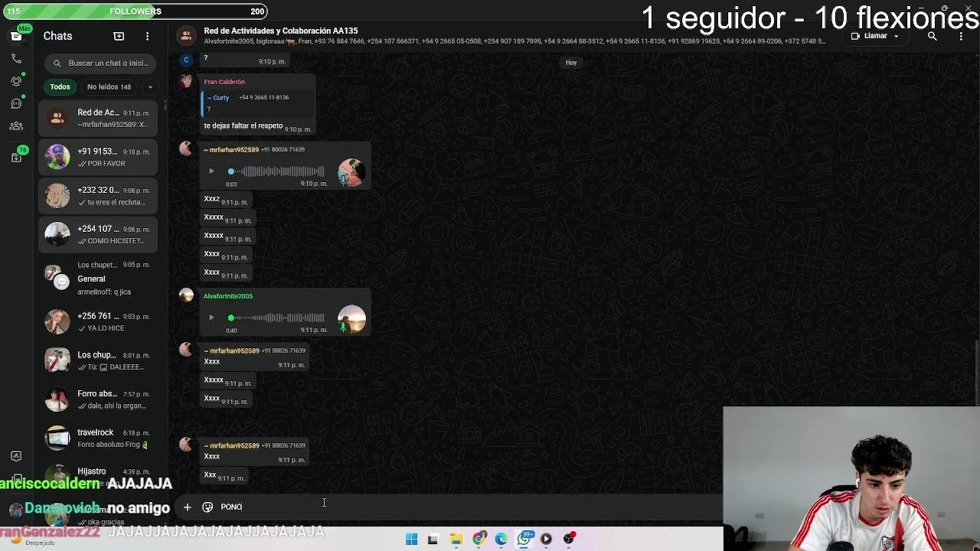Click the quoted Curty reply preview

coord(256,103)
